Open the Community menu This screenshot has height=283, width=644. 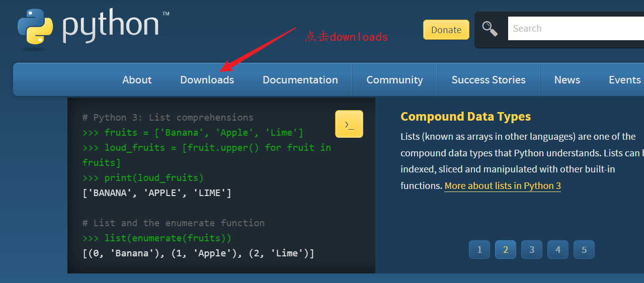394,80
